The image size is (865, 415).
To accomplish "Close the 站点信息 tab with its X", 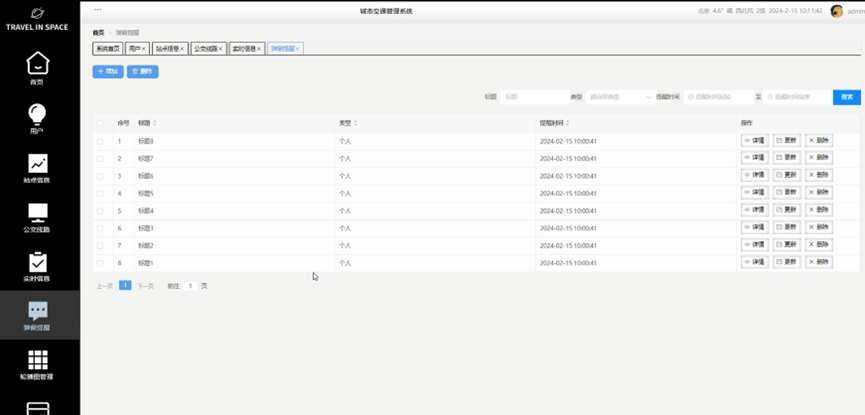I will point(182,49).
